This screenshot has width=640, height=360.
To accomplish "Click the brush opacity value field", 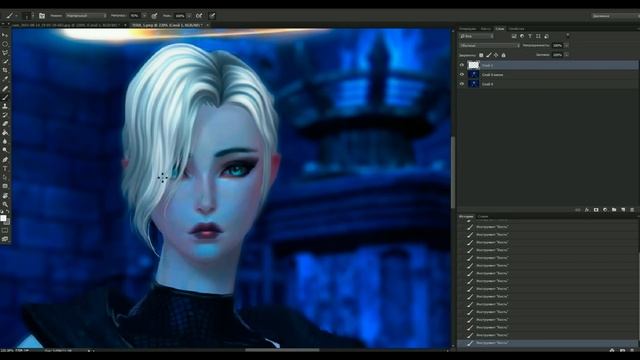I will click(x=135, y=16).
